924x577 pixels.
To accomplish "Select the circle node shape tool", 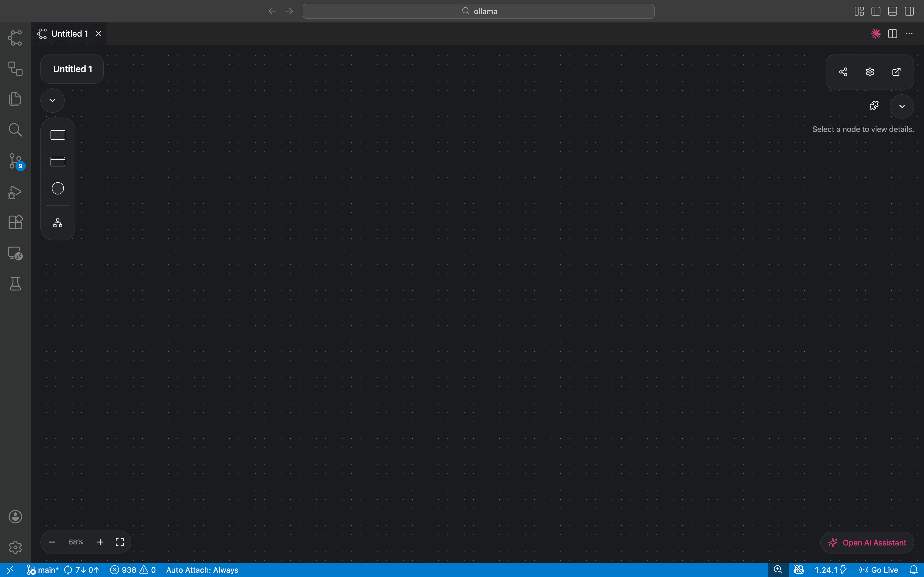I will point(57,188).
